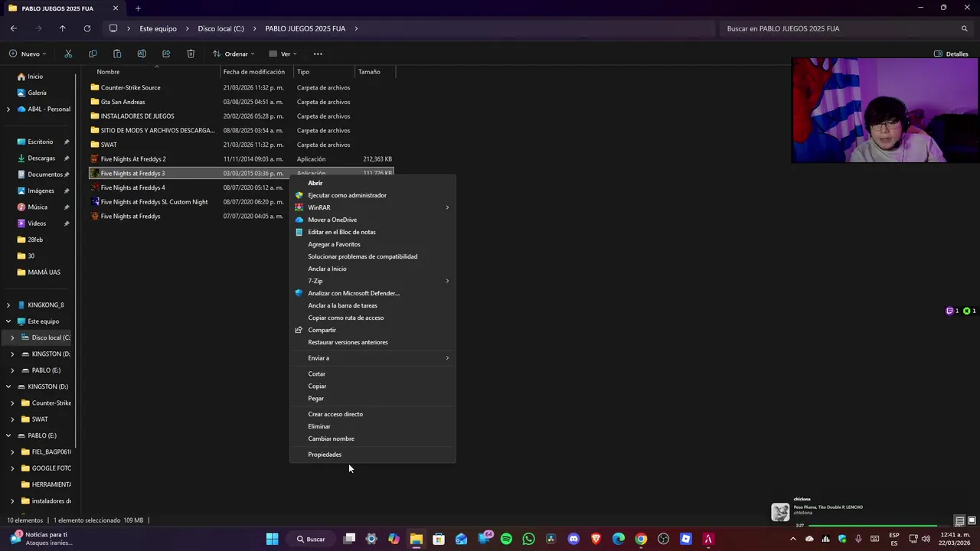The width and height of the screenshot is (980, 551).
Task: Open Brave browser from the taskbar
Action: click(596, 539)
